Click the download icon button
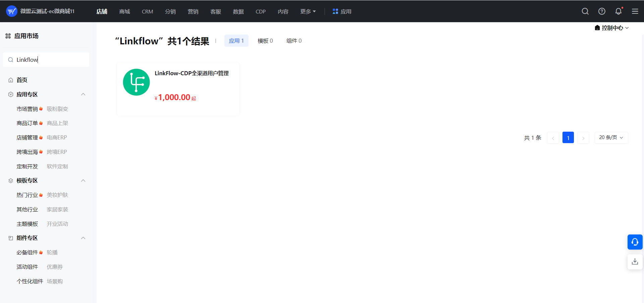 (635, 262)
